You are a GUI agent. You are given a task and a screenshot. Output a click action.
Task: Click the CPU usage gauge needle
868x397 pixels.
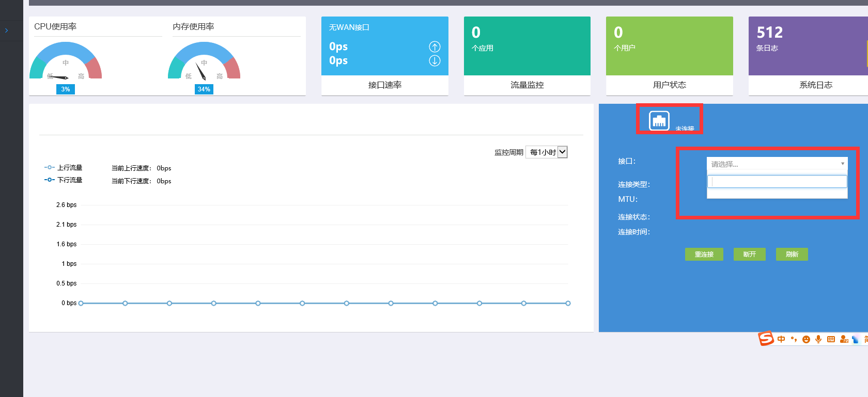pyautogui.click(x=59, y=77)
